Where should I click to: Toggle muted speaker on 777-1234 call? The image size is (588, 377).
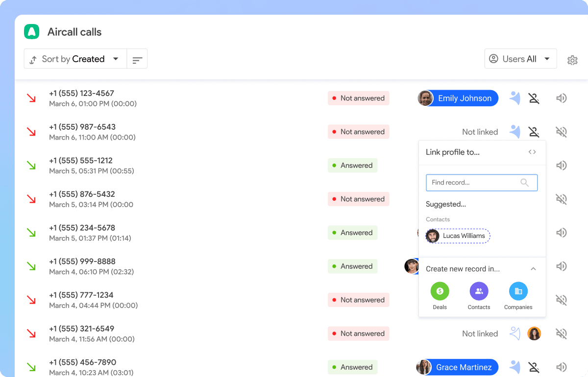[x=562, y=300]
